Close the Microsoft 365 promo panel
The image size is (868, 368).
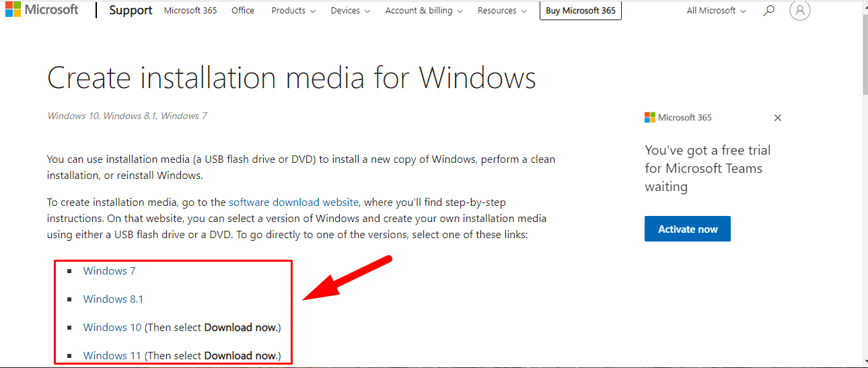click(x=778, y=118)
